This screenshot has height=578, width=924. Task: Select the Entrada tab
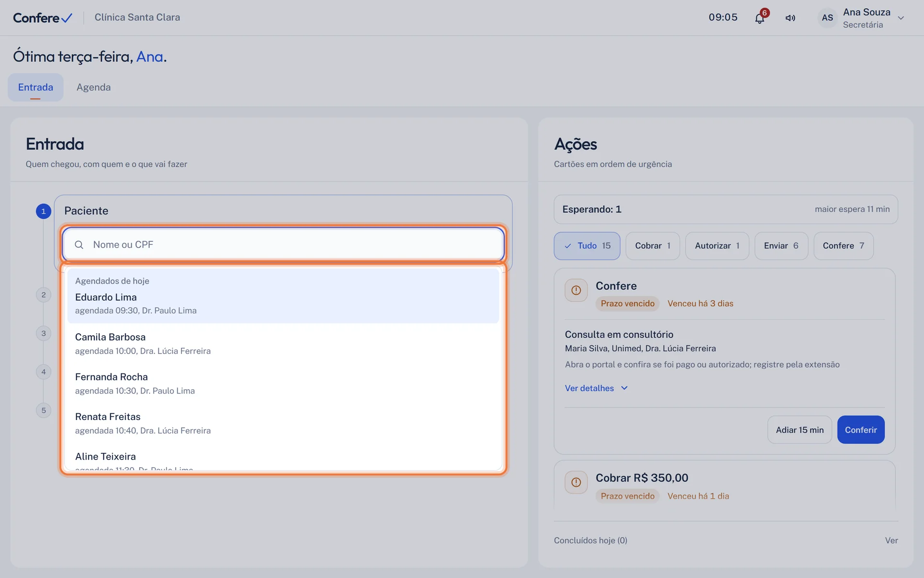tap(36, 87)
